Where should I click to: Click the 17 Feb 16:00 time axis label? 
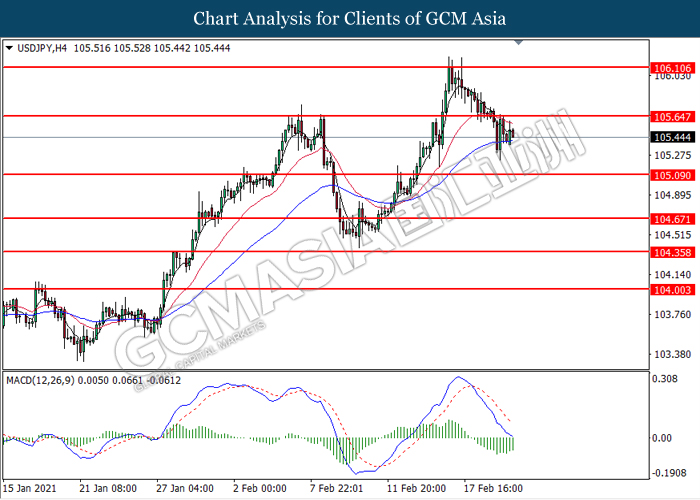[x=493, y=488]
